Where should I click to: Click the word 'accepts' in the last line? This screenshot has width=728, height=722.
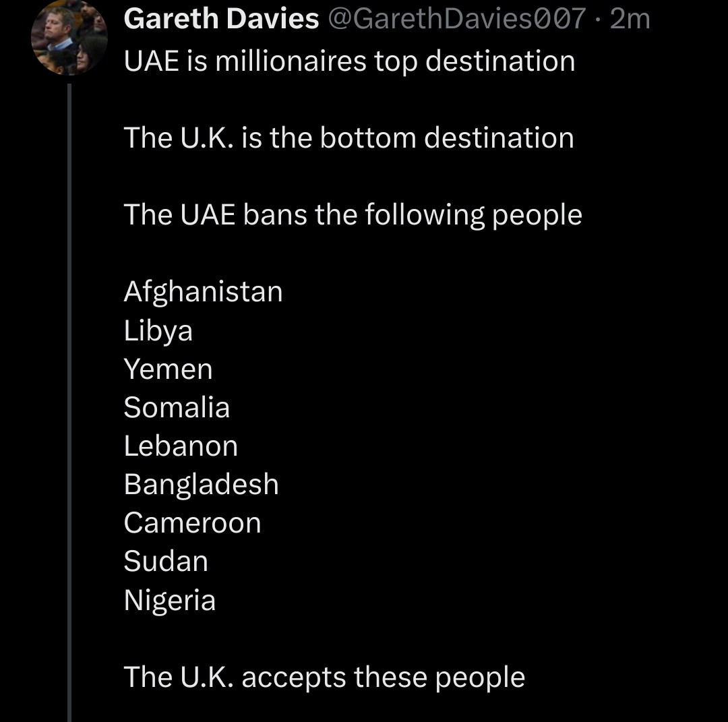point(294,678)
